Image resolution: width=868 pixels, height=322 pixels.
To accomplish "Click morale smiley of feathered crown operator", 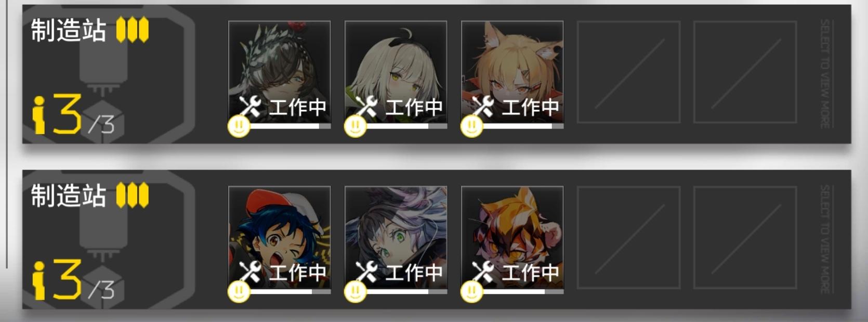I will point(239,126).
